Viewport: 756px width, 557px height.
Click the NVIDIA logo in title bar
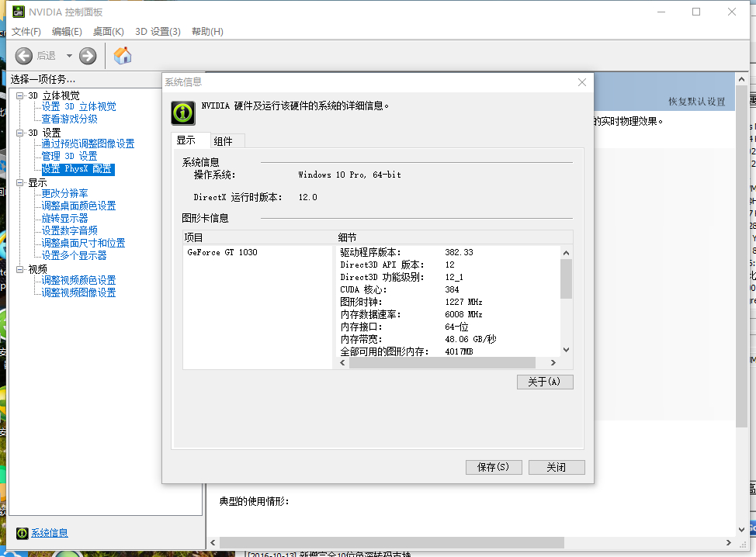pyautogui.click(x=19, y=12)
